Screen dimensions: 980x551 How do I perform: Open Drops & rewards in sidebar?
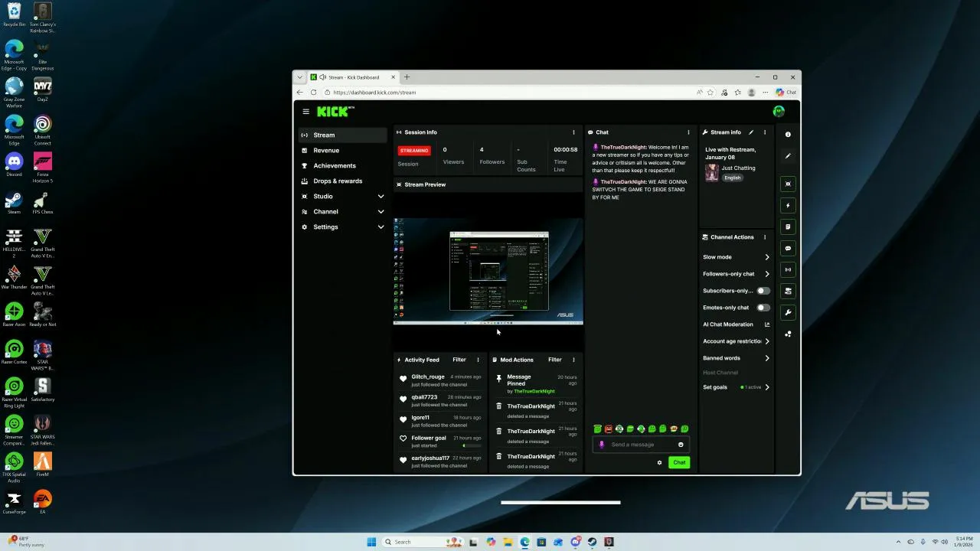[x=343, y=181]
